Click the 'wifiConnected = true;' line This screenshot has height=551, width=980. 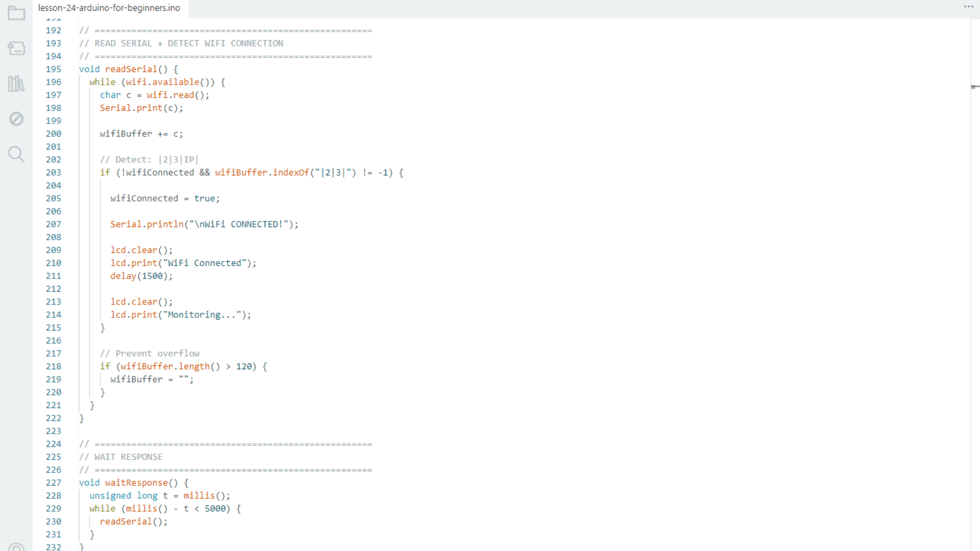165,198
